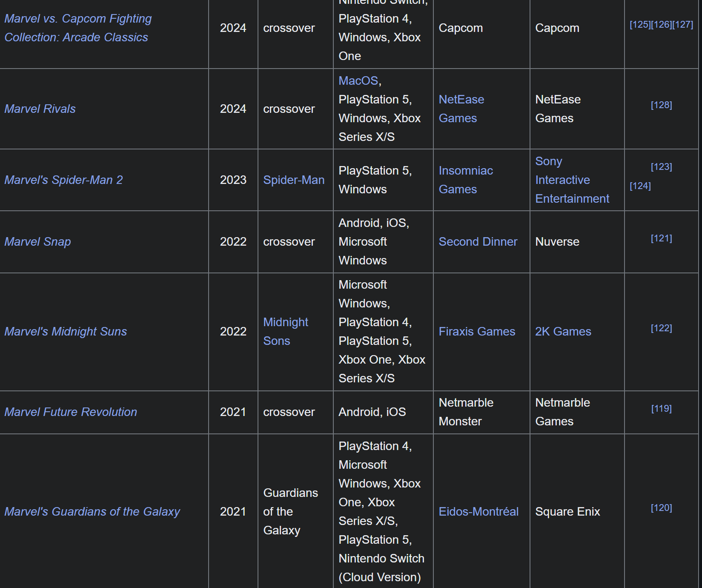Select the 2021 year cell for Guardians of the Galaxy

click(x=233, y=512)
